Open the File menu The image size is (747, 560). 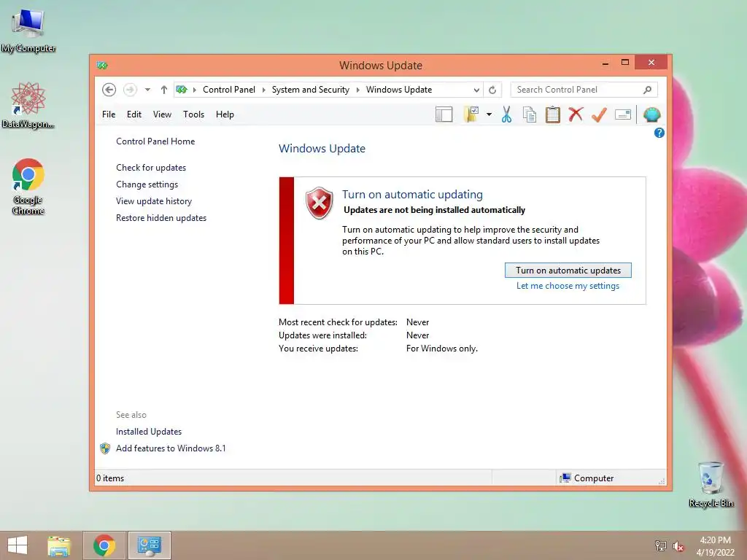pos(109,114)
